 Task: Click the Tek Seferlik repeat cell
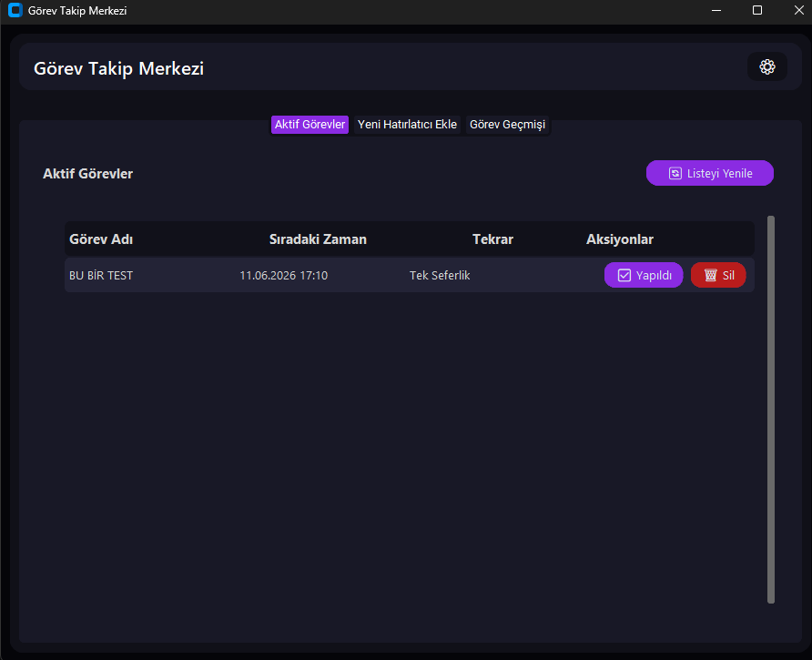[x=440, y=276]
